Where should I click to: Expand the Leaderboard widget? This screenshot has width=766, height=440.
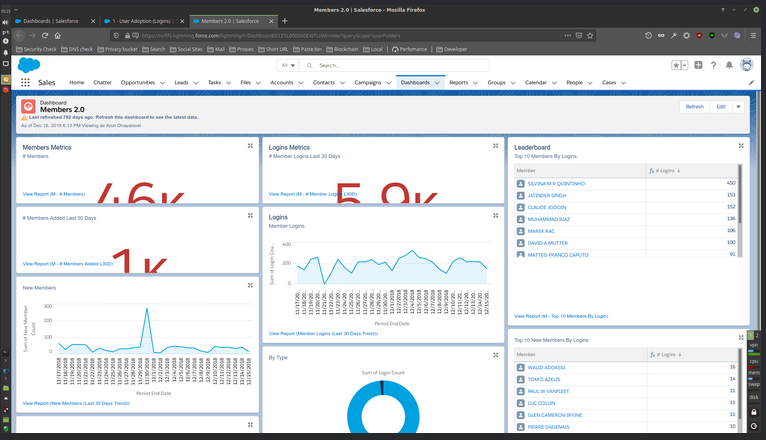pos(741,146)
